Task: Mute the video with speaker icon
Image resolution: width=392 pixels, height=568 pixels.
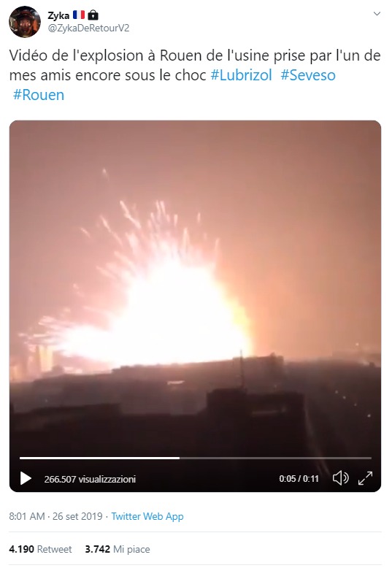Action: pyautogui.click(x=341, y=478)
